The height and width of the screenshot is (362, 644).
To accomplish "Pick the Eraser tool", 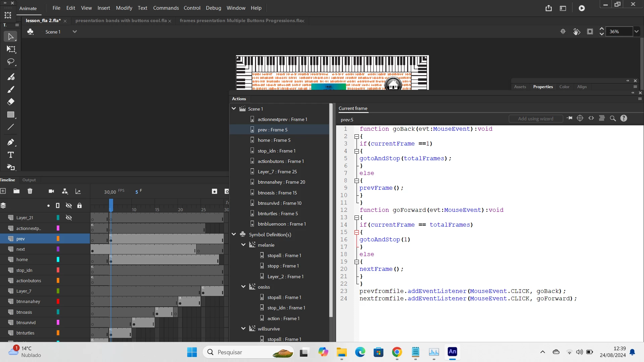I will click(11, 102).
